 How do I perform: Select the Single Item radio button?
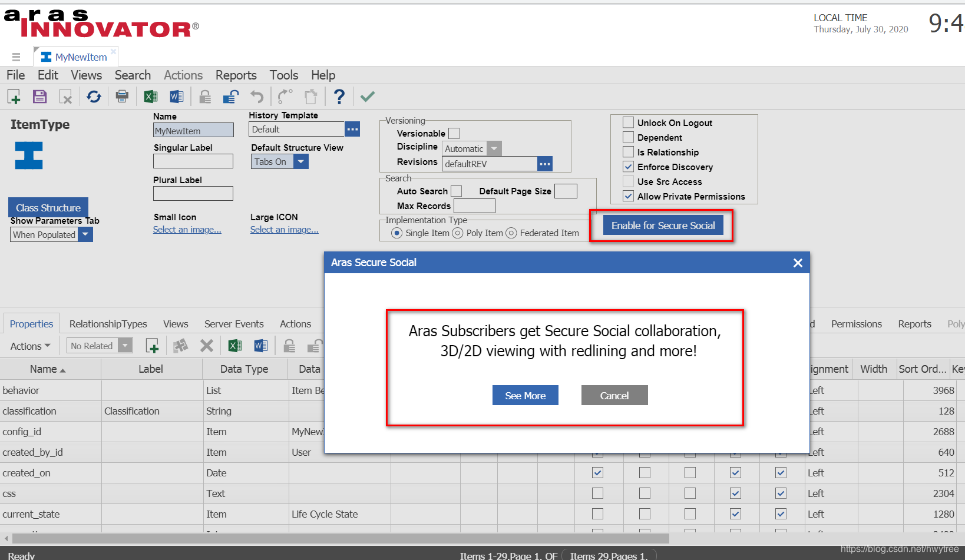396,233
